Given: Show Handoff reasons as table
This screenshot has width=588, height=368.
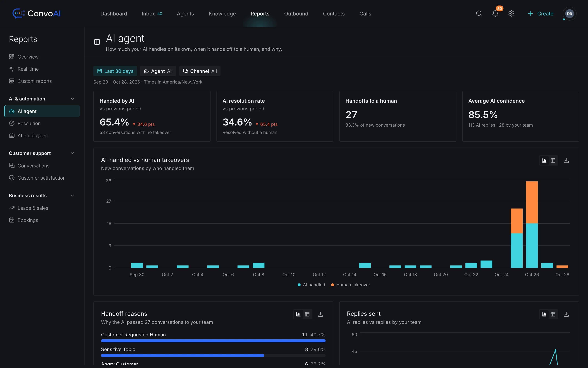Looking at the screenshot, I should click(307, 314).
